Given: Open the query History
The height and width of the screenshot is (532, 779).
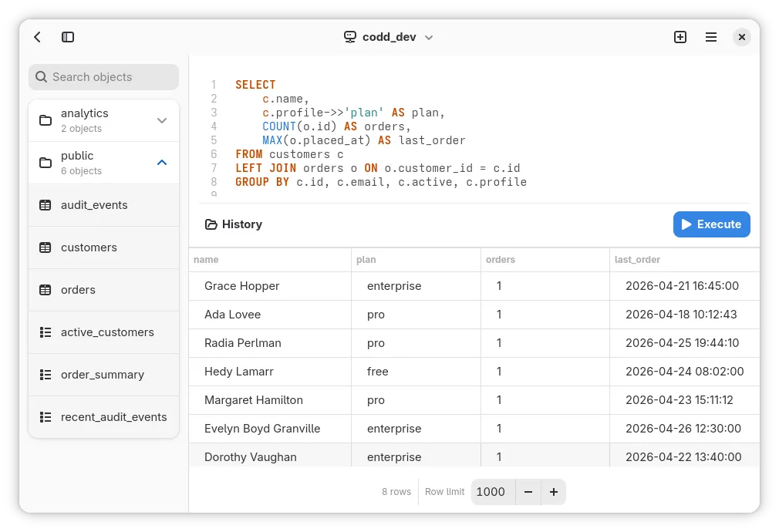Looking at the screenshot, I should [234, 224].
